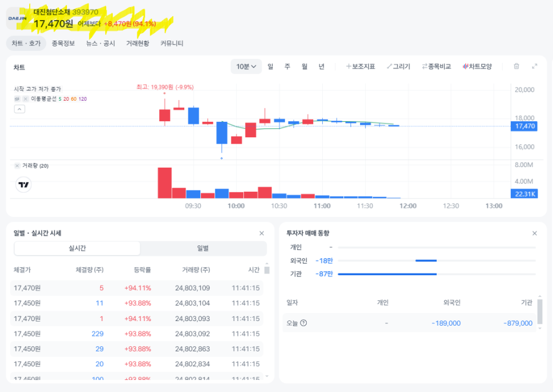Click the row with volume 24,803,093

[x=137, y=319]
